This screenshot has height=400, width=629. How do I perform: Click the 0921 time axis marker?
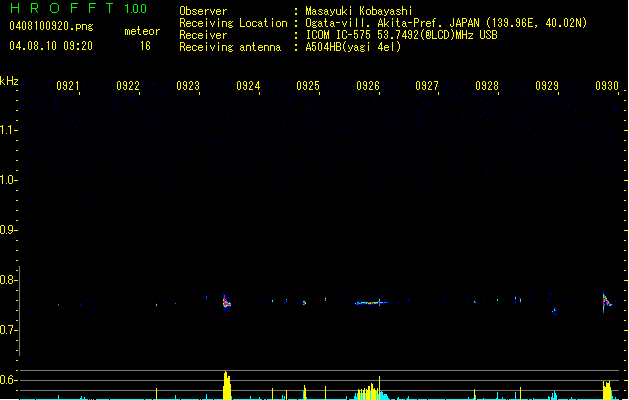68,86
